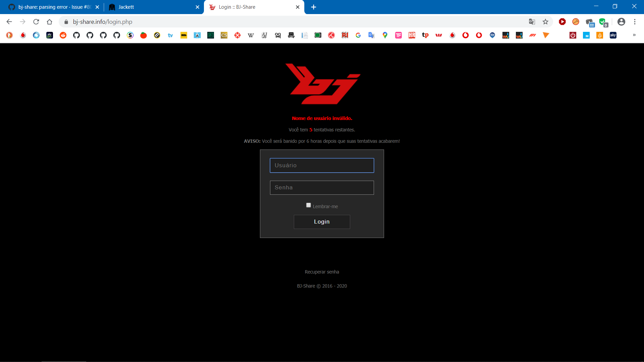This screenshot has width=644, height=362.
Task: Bookmark this page with star icon
Action: click(545, 22)
